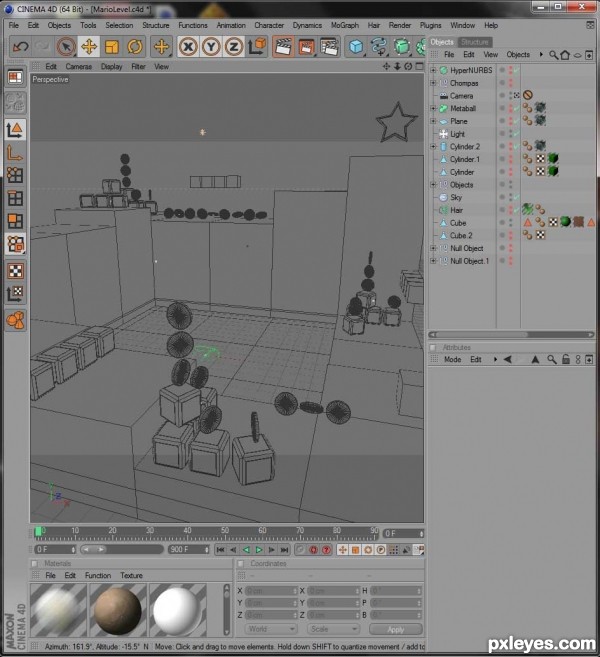Click the Apply button in Coordinates
The height and width of the screenshot is (657, 600).
click(396, 629)
